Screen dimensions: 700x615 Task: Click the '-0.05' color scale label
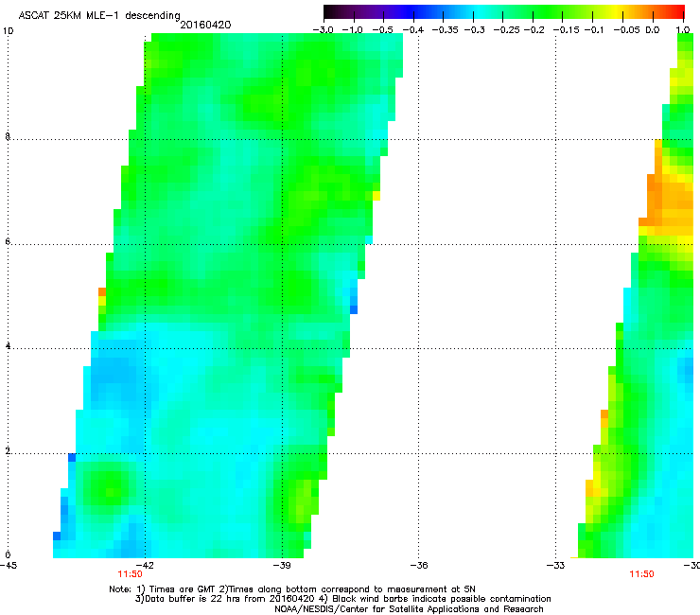click(x=626, y=30)
